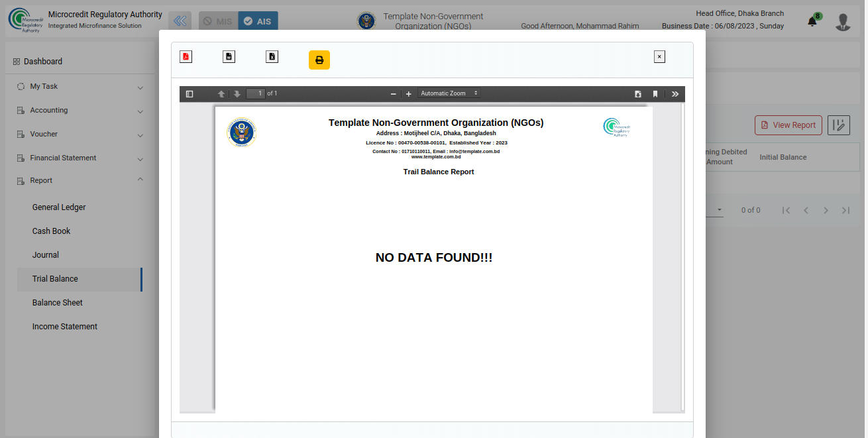
Task: Click the View Report button
Action: click(x=788, y=125)
